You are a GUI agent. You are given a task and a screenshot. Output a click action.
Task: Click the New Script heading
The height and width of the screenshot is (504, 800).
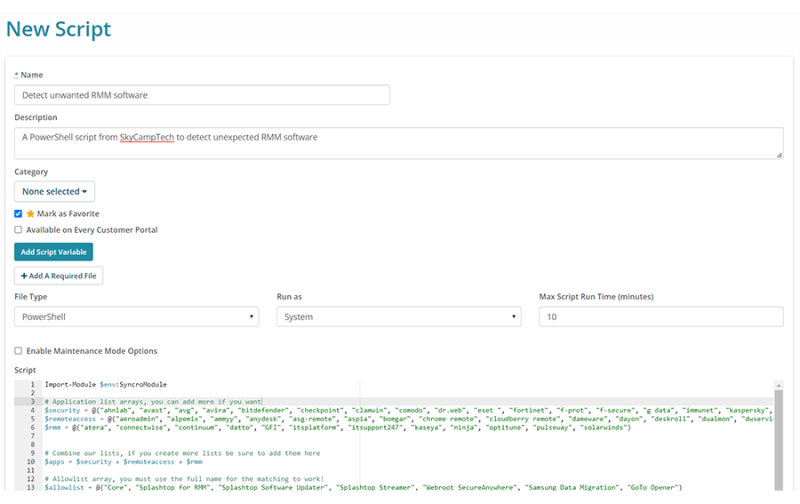pyautogui.click(x=58, y=29)
